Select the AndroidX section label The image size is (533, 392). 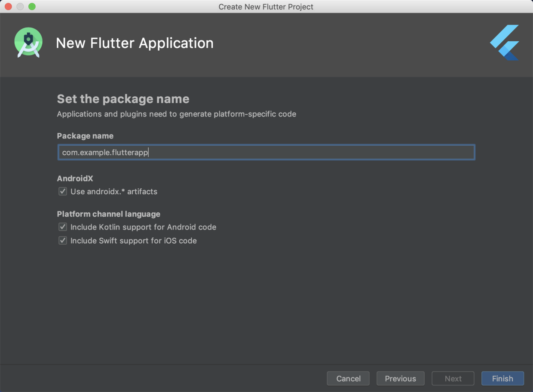coord(75,178)
